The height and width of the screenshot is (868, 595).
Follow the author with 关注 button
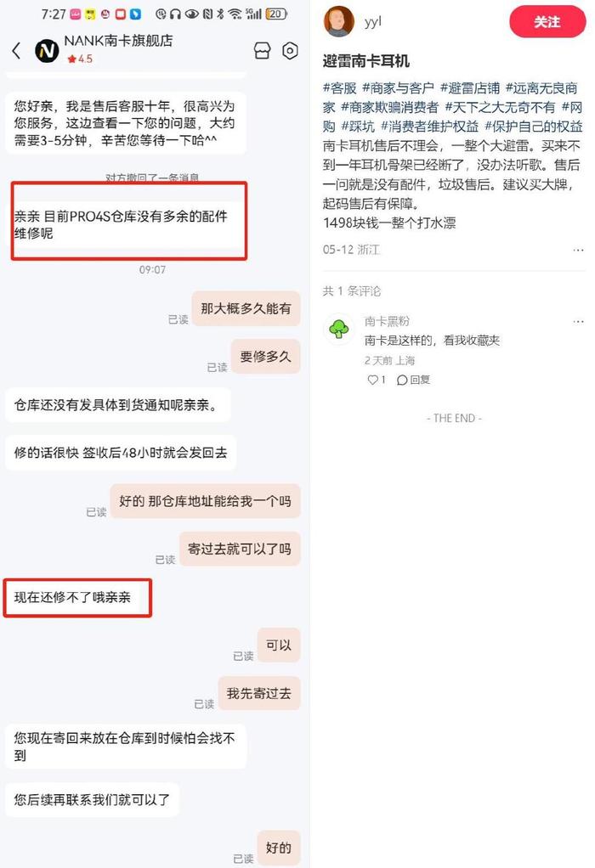tap(547, 22)
